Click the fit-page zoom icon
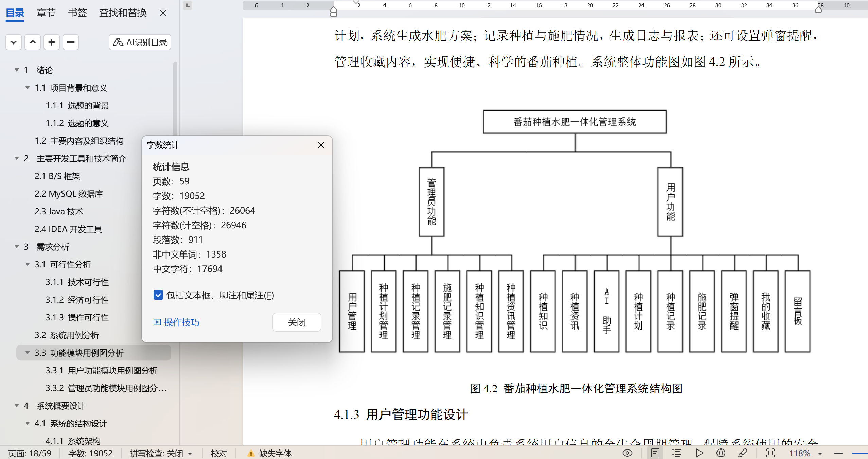The height and width of the screenshot is (459, 868). [770, 453]
